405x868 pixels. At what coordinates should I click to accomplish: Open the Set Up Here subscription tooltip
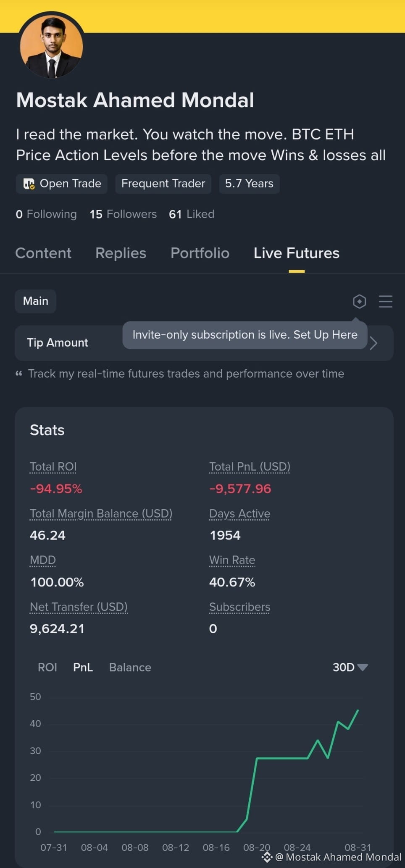tap(245, 335)
